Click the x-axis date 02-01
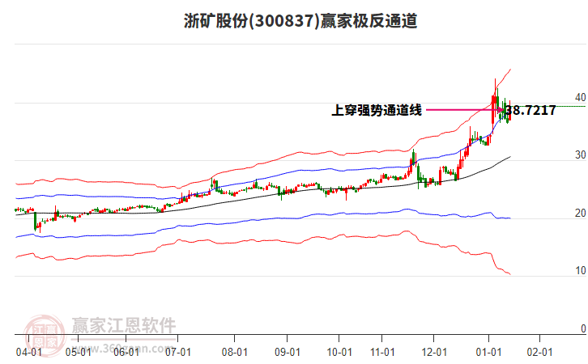This screenshot has height=364, width=588. coord(539,352)
